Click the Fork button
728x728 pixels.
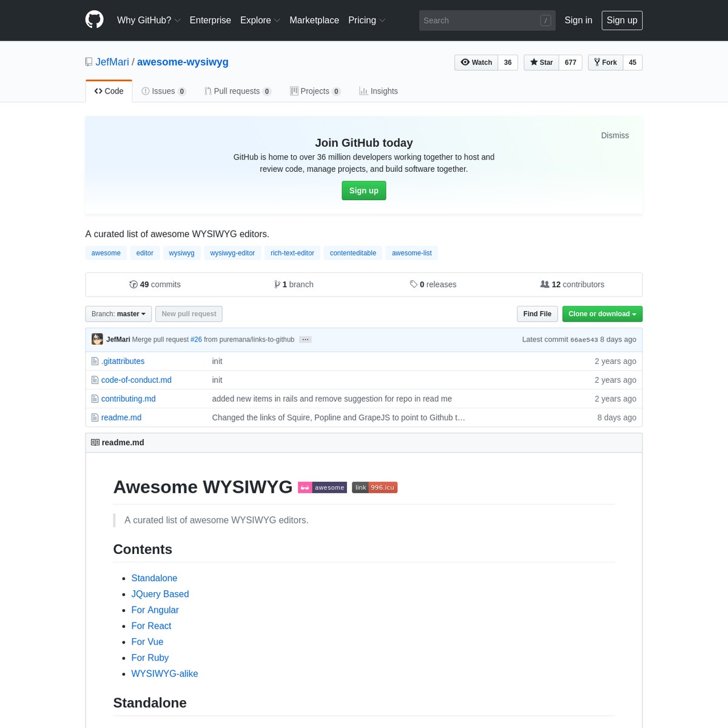click(x=605, y=62)
